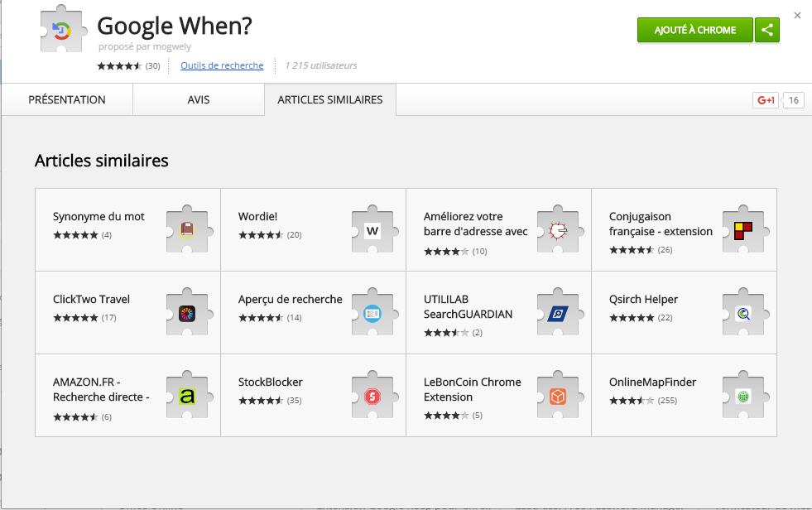This screenshot has height=510, width=812.
Task: Open the LeBonCoin Chrome Extension icon
Action: pos(558,397)
